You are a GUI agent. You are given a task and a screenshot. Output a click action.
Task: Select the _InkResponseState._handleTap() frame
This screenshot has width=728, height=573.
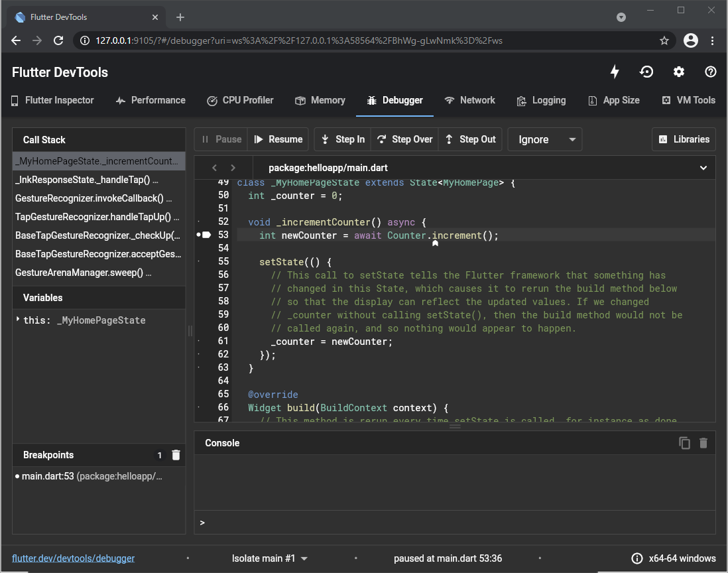pos(98,180)
